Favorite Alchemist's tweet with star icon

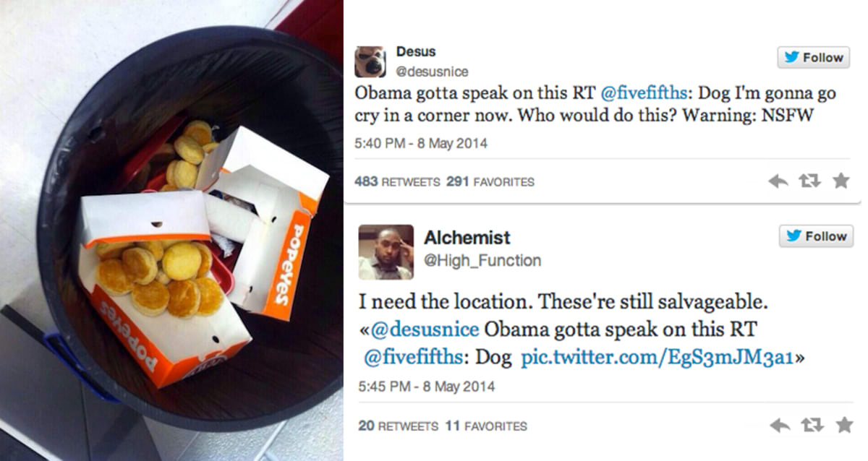(x=843, y=425)
